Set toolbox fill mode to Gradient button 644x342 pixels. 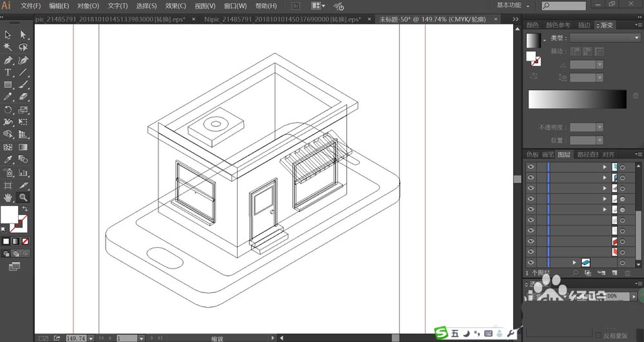15,242
